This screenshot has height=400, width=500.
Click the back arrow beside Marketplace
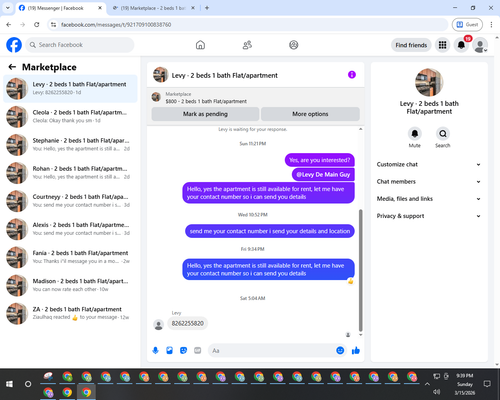(x=12, y=67)
